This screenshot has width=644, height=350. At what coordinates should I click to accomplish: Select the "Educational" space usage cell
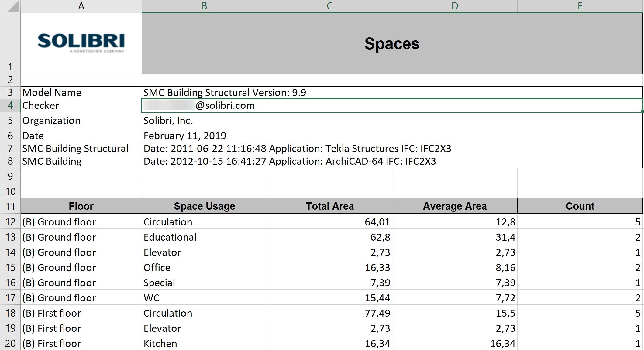pos(204,237)
